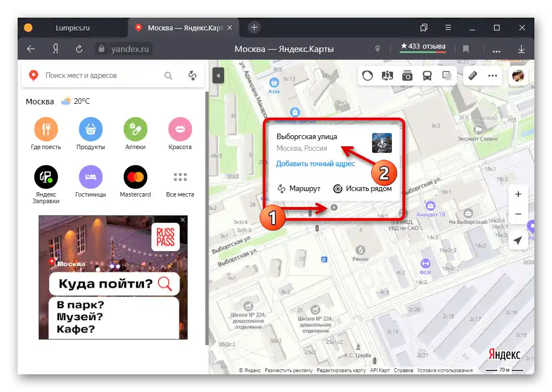
Task: Open Разместить рекламу footer link
Action: pos(289,370)
